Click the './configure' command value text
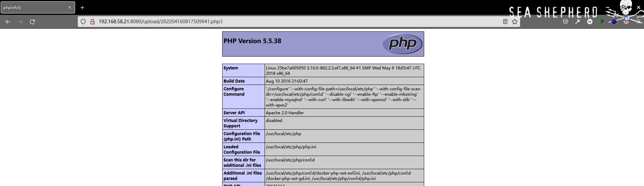644x186 pixels. pos(344,97)
